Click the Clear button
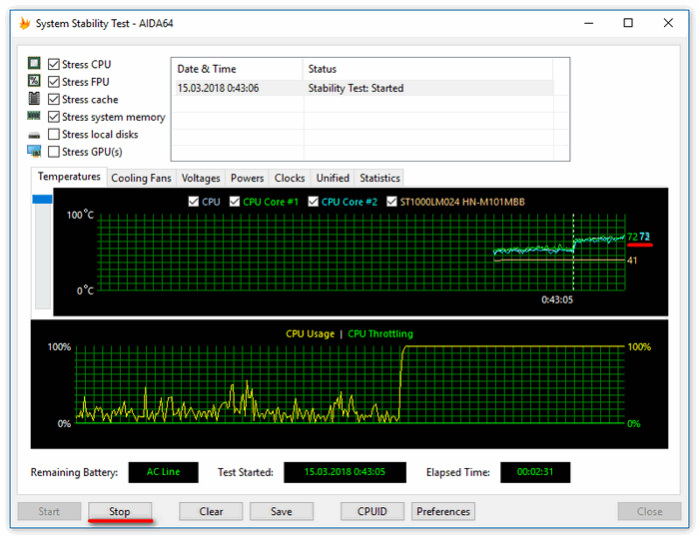 pos(211,511)
